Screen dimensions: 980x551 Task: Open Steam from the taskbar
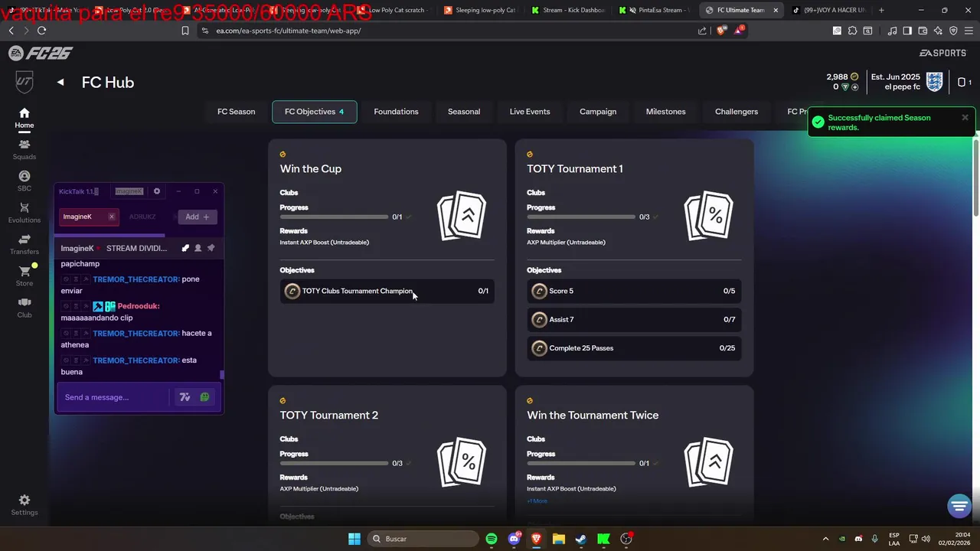click(581, 539)
